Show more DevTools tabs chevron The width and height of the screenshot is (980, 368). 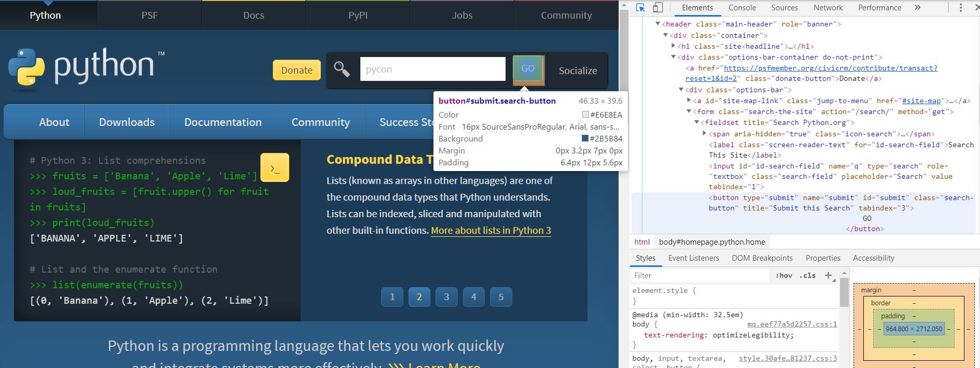click(x=917, y=8)
